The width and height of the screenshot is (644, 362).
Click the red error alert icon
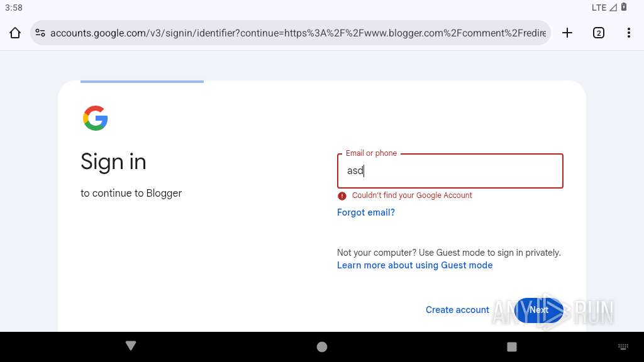pos(342,196)
